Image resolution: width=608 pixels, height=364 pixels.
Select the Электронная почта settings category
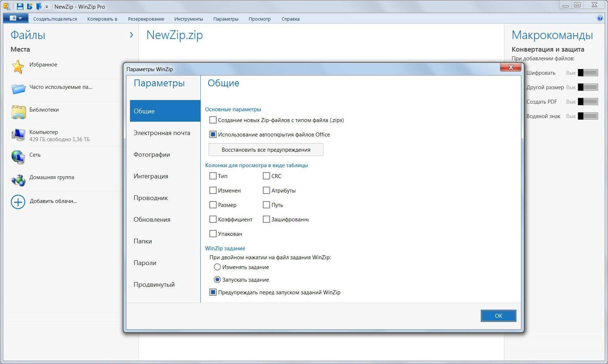tap(165, 133)
